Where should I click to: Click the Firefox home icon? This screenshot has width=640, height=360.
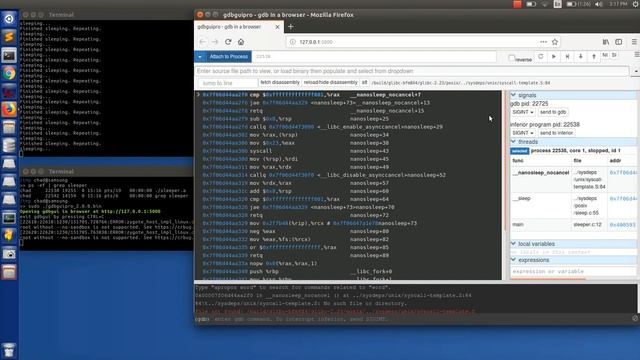point(241,42)
